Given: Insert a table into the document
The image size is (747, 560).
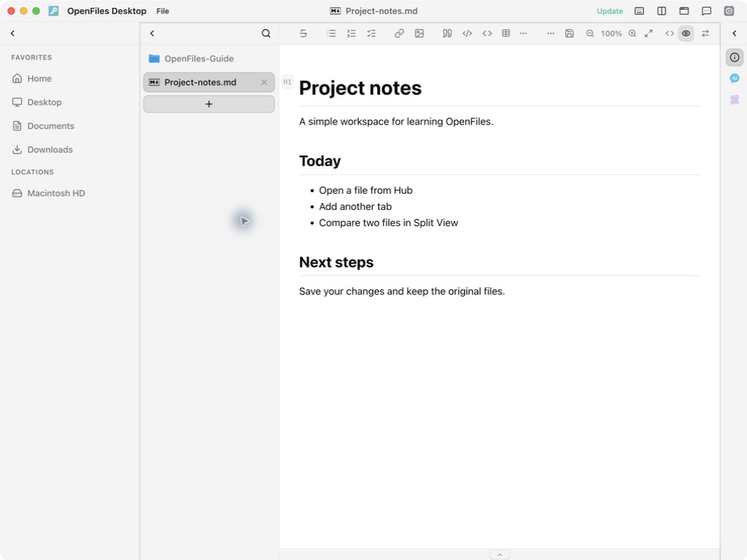Looking at the screenshot, I should [x=506, y=34].
